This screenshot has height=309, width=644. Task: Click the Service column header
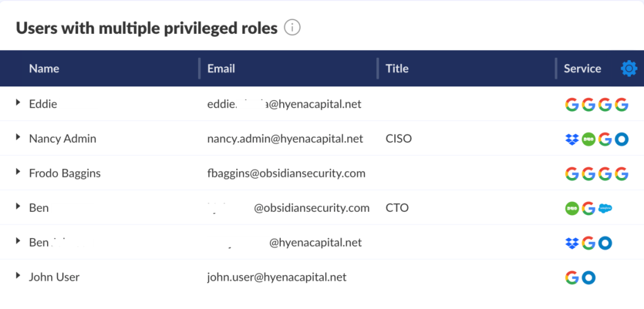[x=582, y=68]
